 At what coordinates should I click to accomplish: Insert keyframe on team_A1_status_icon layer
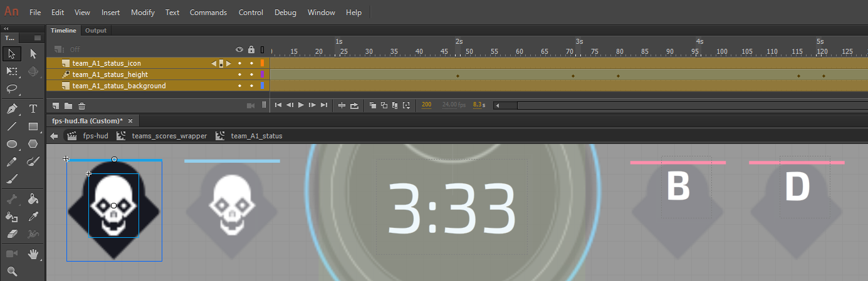[221, 63]
